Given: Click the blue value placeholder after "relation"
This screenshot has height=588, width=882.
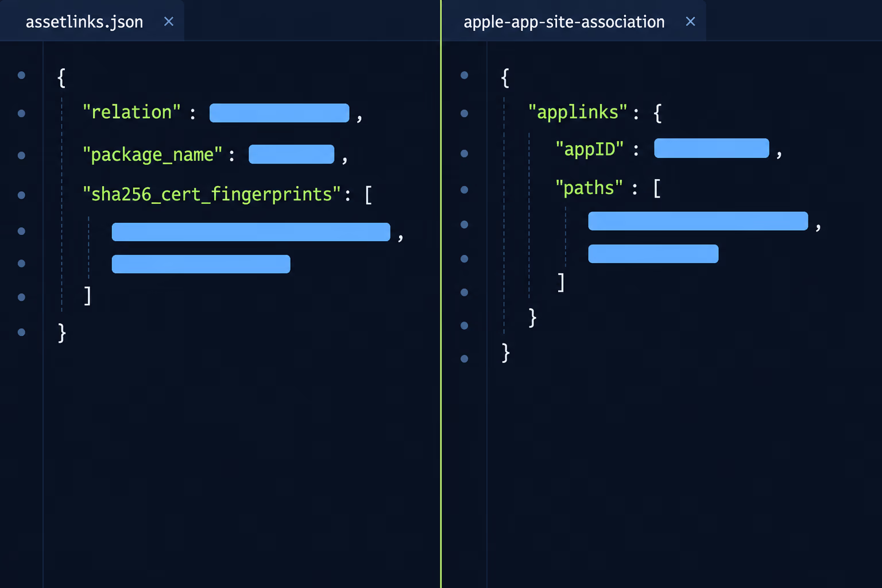Looking at the screenshot, I should coord(279,113).
